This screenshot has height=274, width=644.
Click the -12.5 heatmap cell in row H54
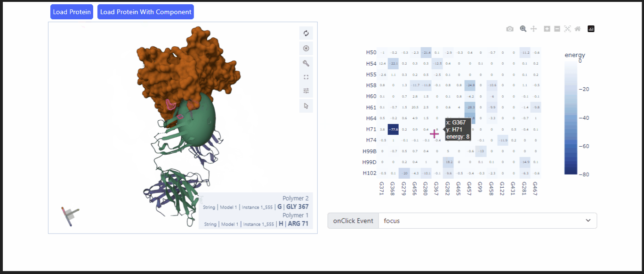coord(437,63)
